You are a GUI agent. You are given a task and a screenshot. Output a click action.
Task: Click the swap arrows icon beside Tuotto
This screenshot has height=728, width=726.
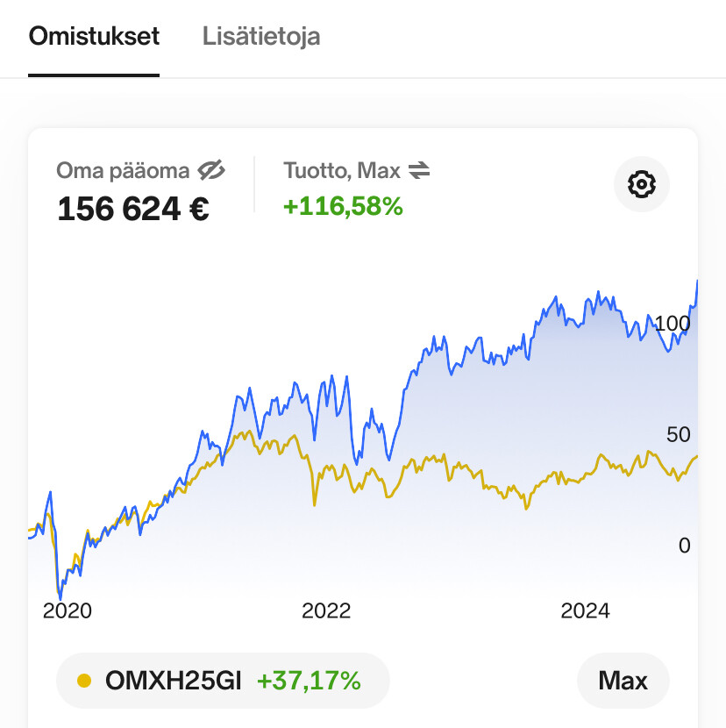coord(420,170)
